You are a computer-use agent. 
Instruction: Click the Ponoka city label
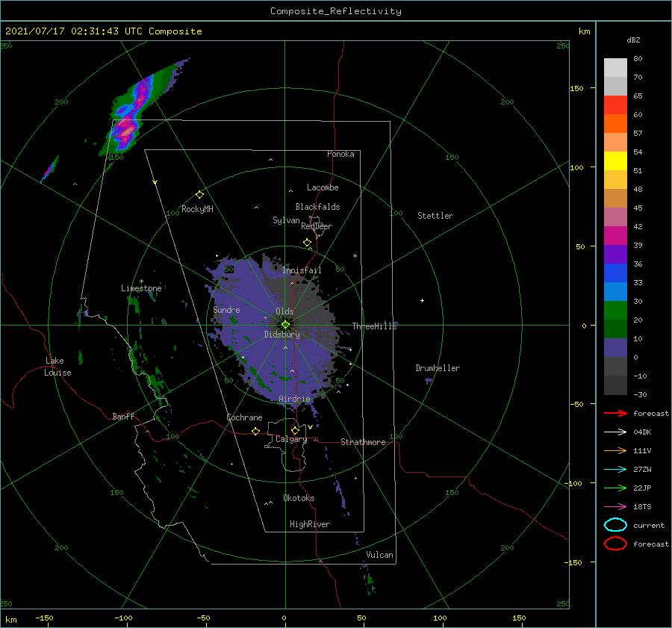tap(340, 154)
